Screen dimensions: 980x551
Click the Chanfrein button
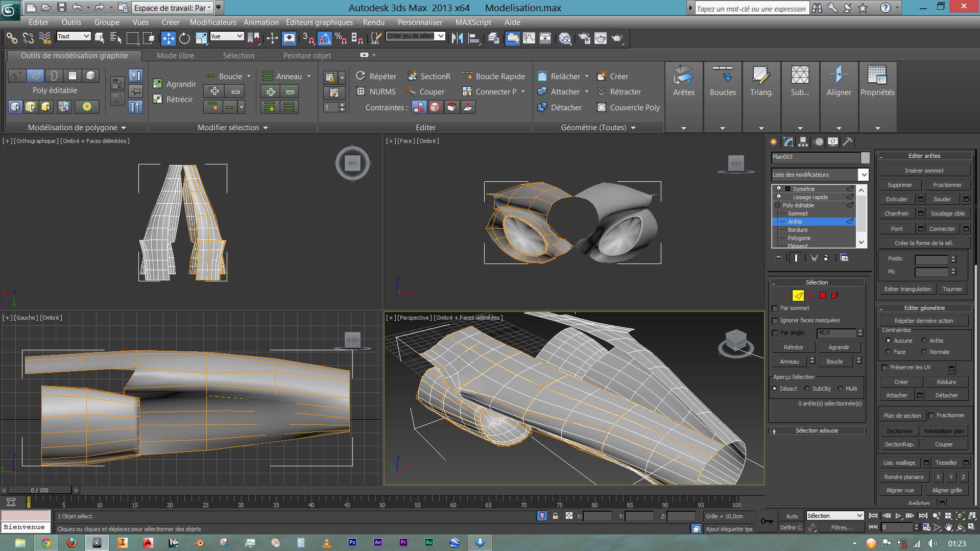pyautogui.click(x=896, y=213)
